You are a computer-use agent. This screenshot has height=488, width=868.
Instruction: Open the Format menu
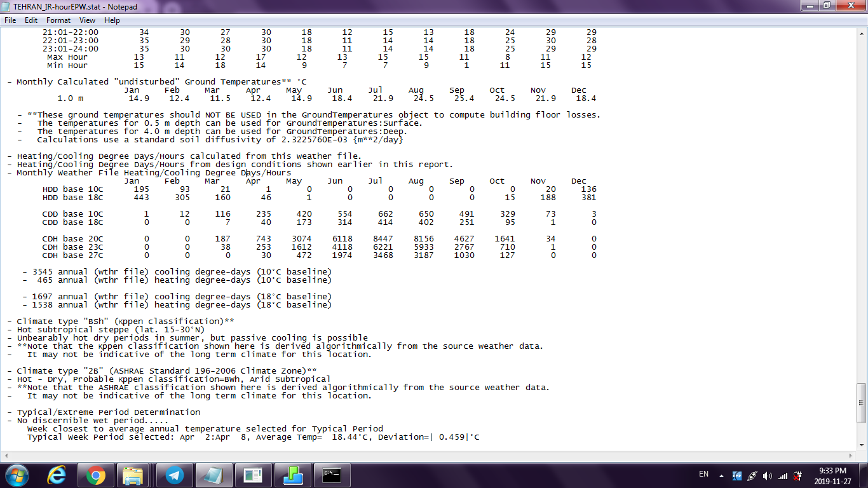click(x=58, y=20)
